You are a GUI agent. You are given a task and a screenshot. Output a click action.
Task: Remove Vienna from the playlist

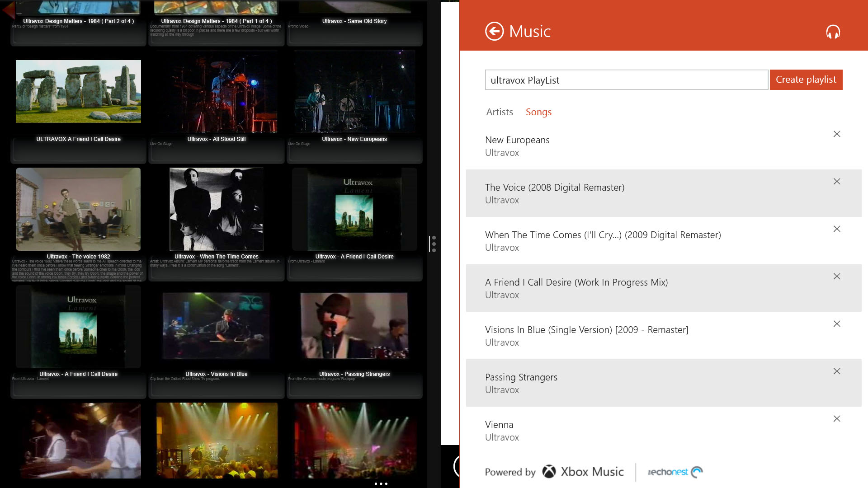point(837,419)
